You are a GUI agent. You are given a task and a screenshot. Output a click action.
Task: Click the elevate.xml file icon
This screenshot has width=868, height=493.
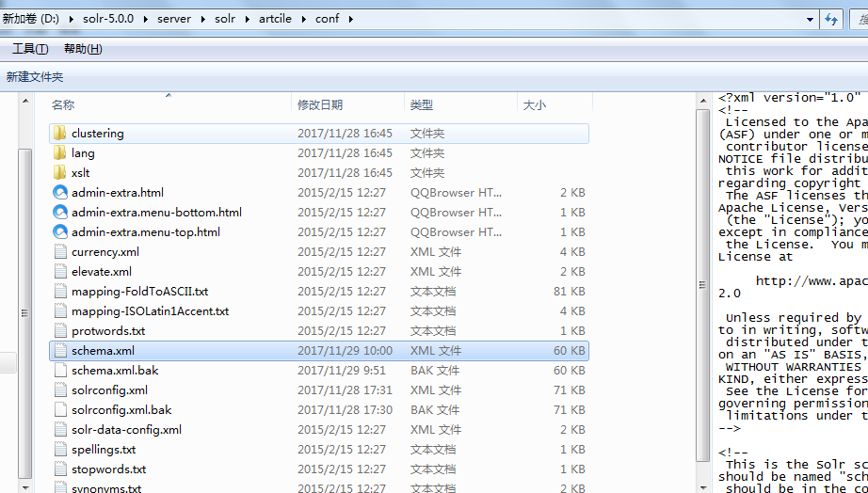[60, 272]
